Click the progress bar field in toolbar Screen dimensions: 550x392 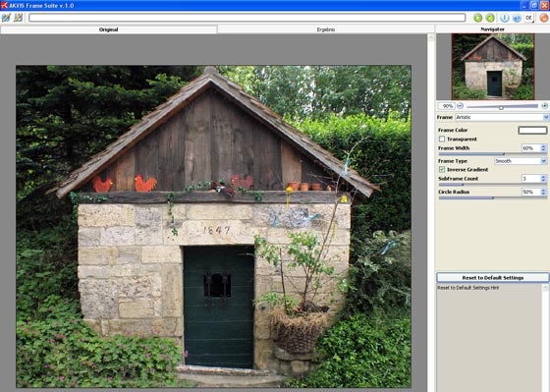click(247, 18)
